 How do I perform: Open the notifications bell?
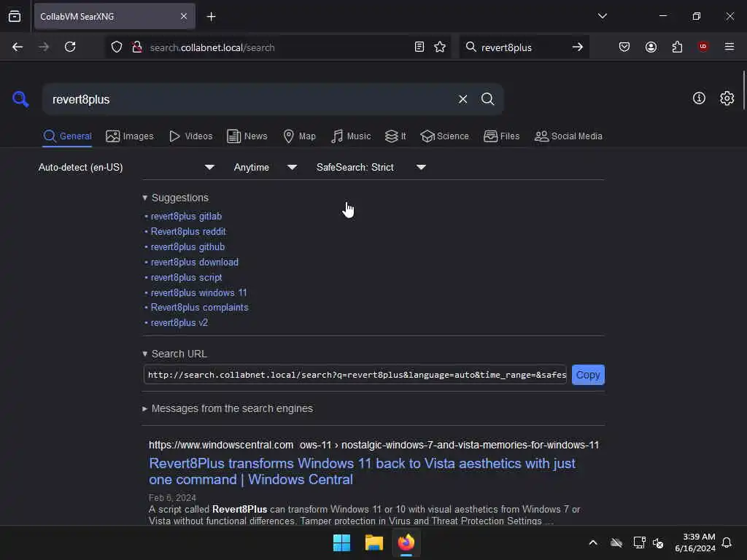(x=727, y=542)
